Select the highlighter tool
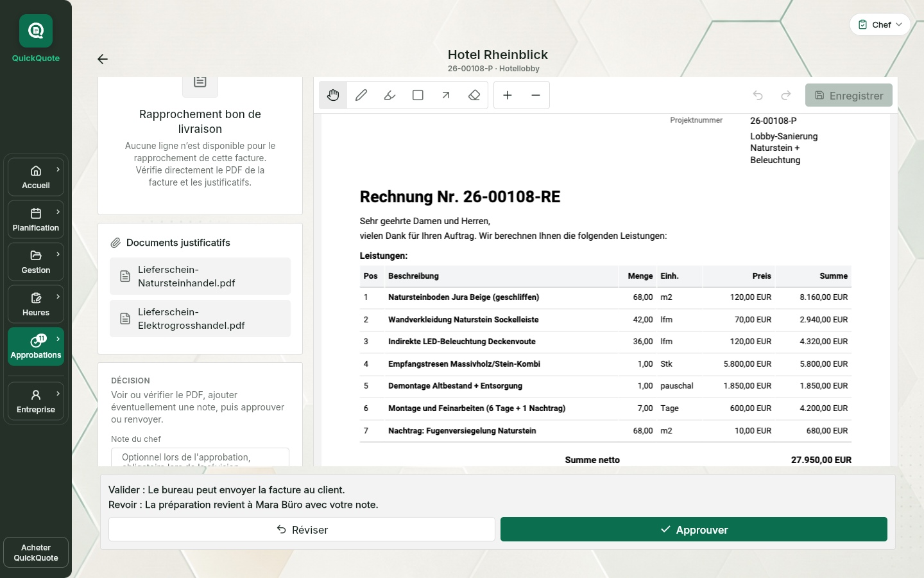The height and width of the screenshot is (578, 924). pos(389,95)
